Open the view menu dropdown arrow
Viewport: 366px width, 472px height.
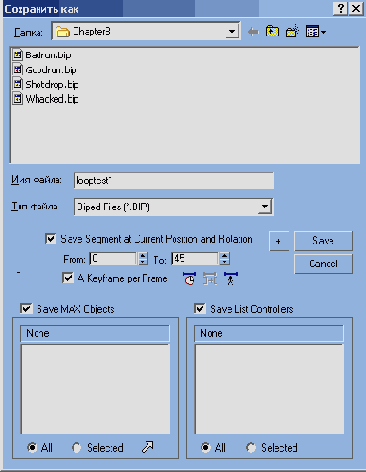(x=324, y=32)
